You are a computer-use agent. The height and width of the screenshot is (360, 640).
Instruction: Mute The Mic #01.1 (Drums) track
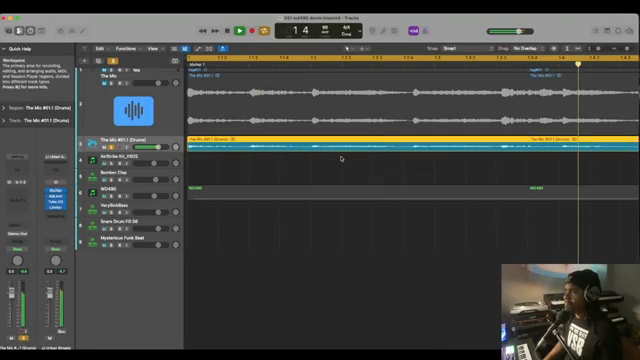click(x=104, y=147)
